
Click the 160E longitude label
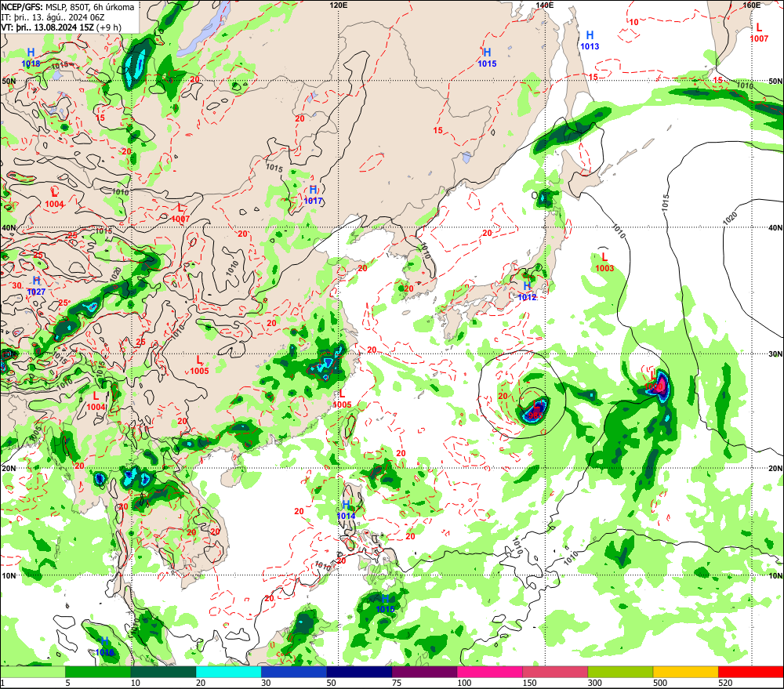click(751, 5)
